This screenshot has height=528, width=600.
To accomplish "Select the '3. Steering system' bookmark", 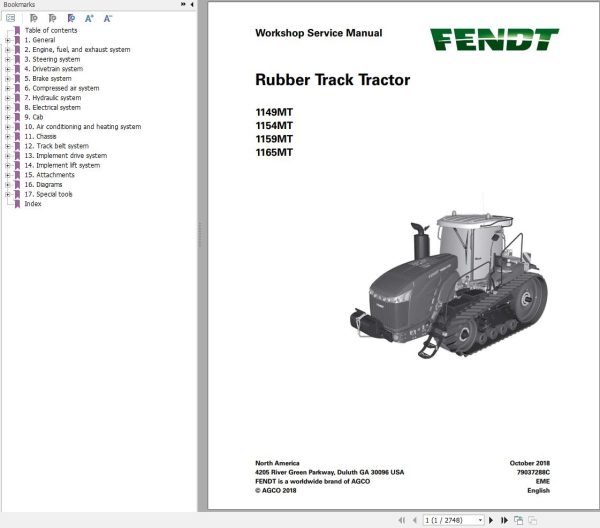I will tap(52, 59).
